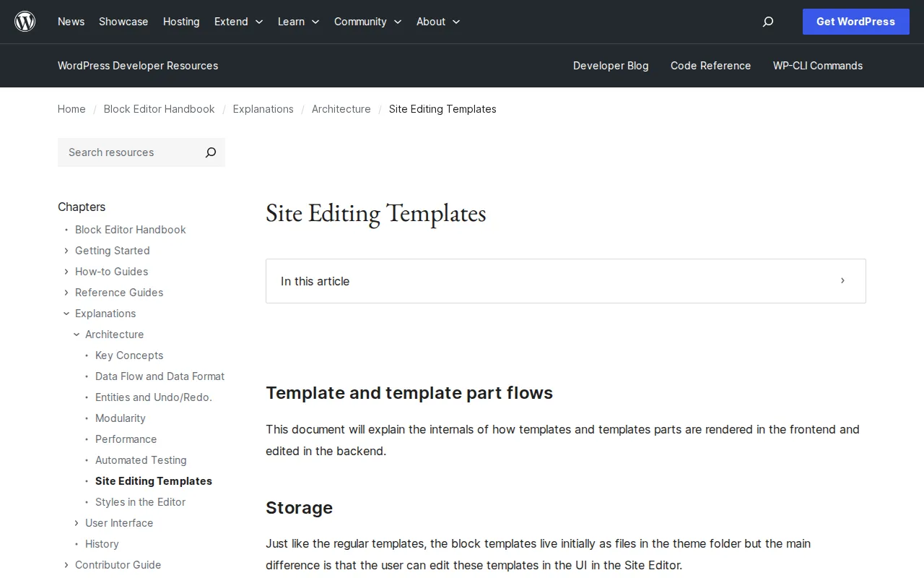
Task: Click the Get WordPress button
Action: pyautogui.click(x=855, y=22)
